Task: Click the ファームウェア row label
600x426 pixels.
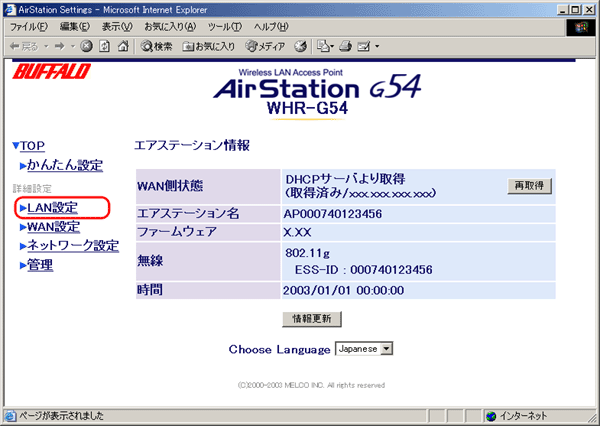Action: 177,232
